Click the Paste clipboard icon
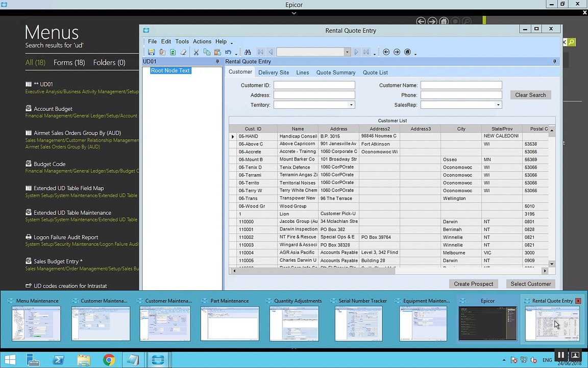588x368 pixels. (x=217, y=52)
